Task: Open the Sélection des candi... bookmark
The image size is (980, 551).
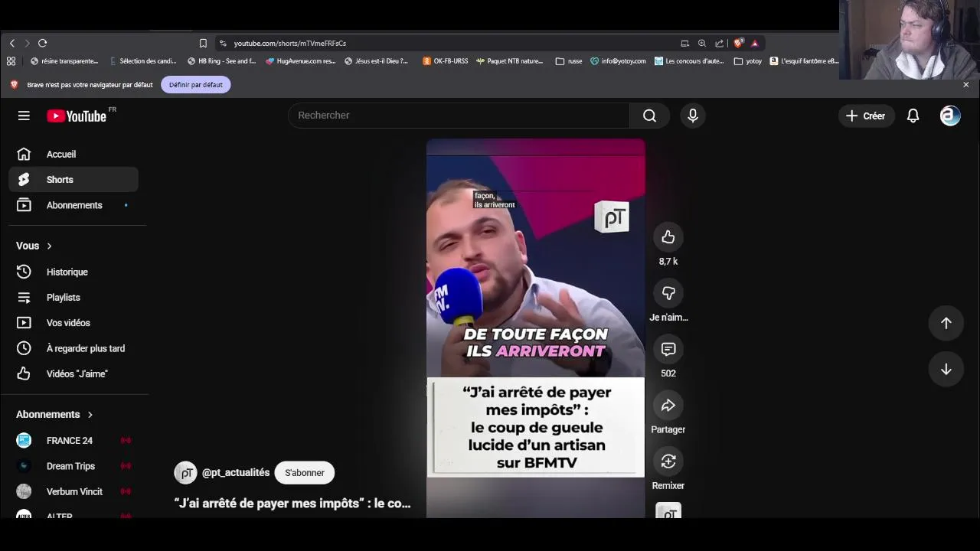Action: [143, 61]
